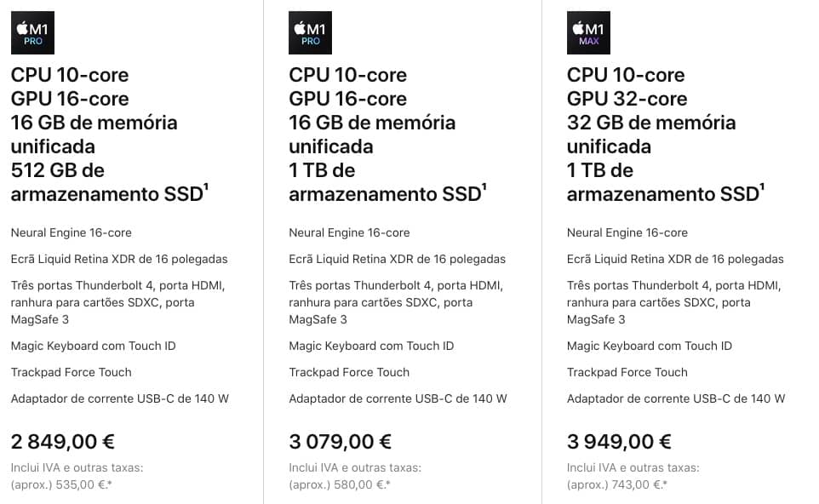Click the M1 Max chip icon
Viewport: 819px width, 504px height.
tap(588, 33)
